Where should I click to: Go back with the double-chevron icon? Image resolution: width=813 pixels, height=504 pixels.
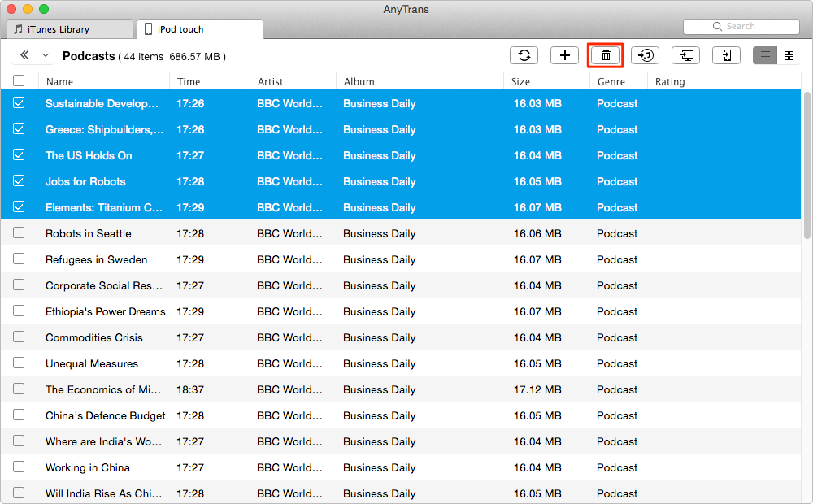pyautogui.click(x=24, y=55)
